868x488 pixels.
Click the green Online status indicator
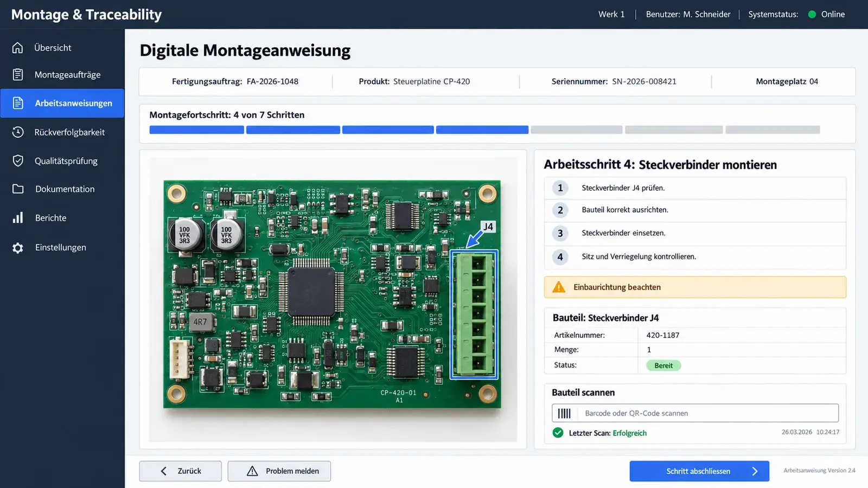click(812, 15)
